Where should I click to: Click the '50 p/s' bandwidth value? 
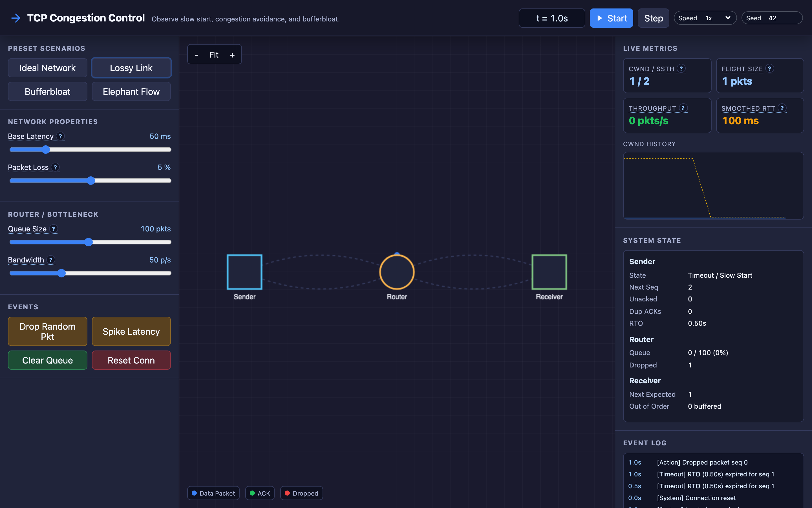160,260
